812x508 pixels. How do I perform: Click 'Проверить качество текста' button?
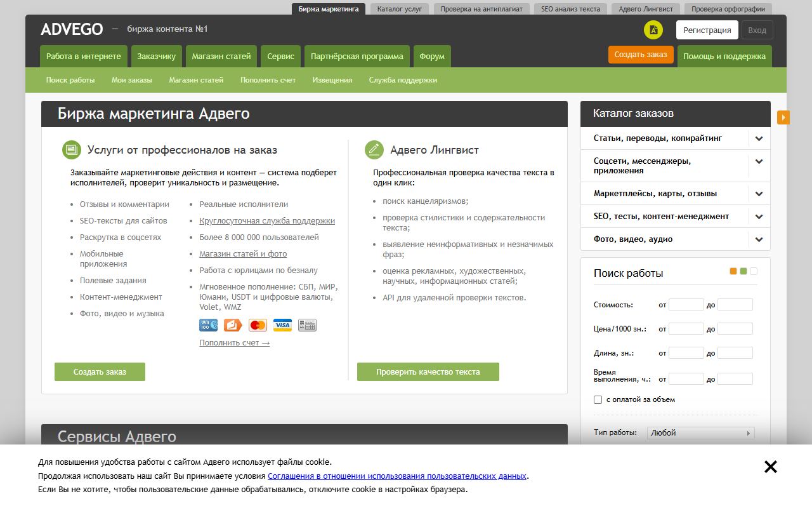coord(428,372)
